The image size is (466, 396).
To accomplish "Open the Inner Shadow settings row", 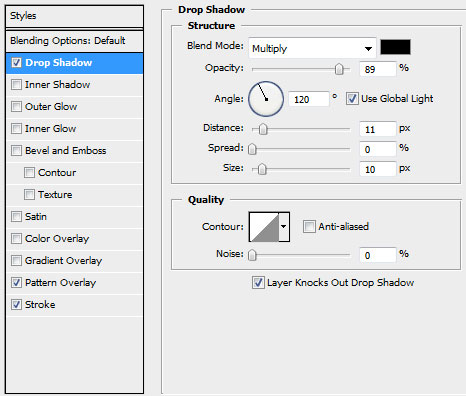I will pyautogui.click(x=74, y=85).
